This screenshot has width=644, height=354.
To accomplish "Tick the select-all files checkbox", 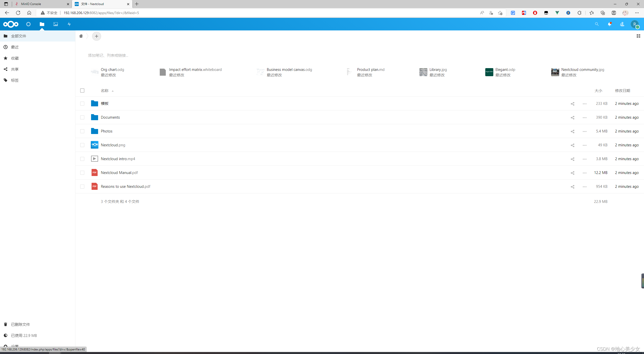I will 82,91.
